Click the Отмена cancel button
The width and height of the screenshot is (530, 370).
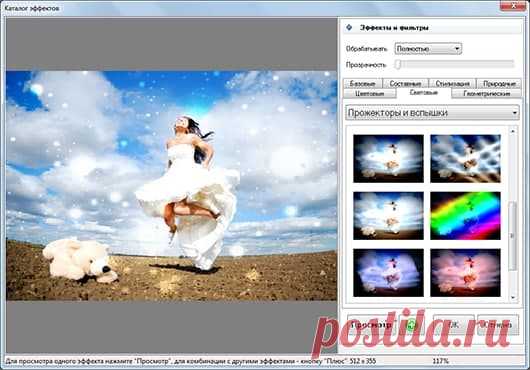[498, 325]
